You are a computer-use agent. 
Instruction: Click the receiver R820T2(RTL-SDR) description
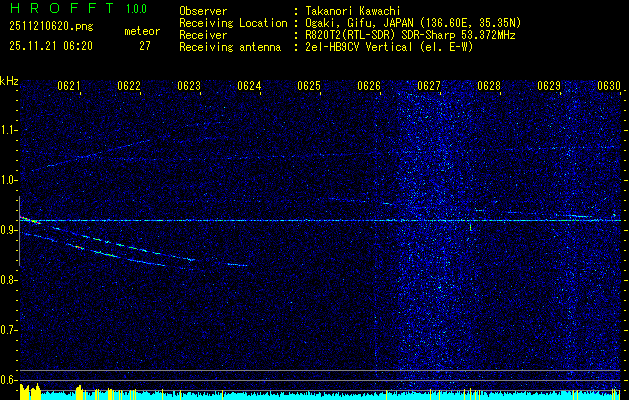pos(408,35)
